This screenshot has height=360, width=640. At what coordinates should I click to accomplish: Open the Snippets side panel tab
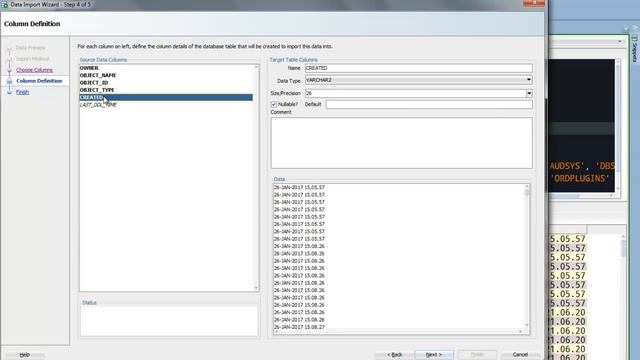coord(635,48)
